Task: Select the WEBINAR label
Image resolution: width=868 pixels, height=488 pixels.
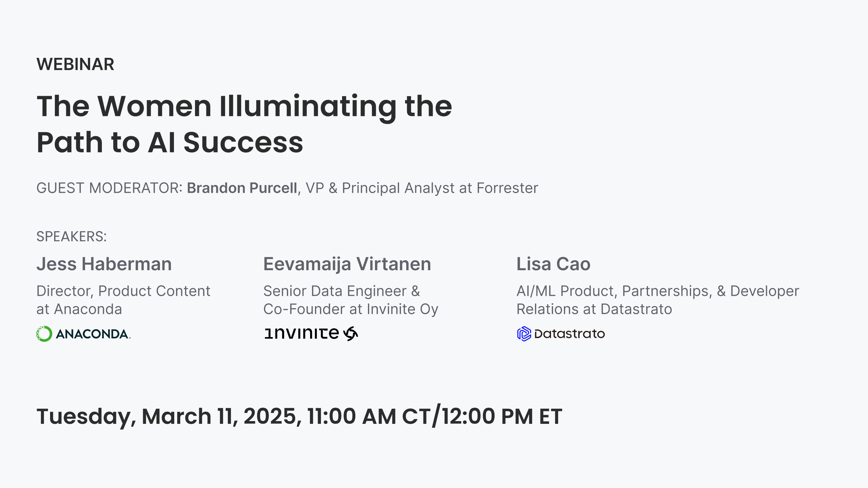Action: click(75, 64)
